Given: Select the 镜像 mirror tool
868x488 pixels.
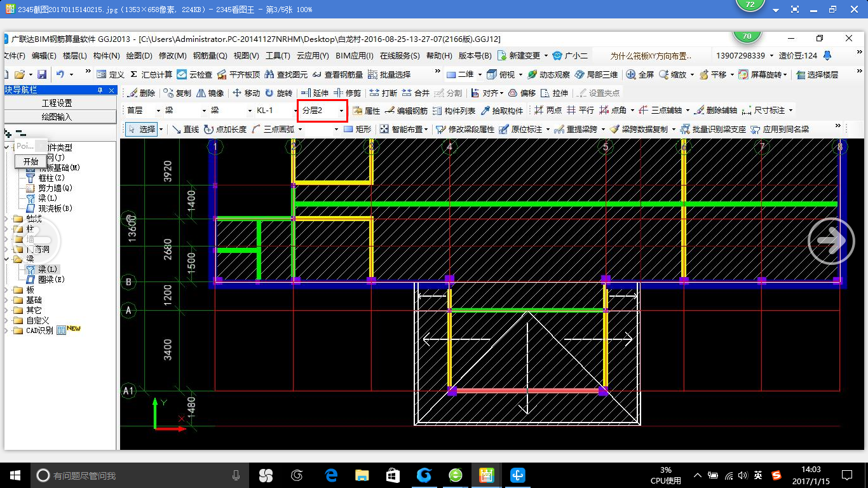Looking at the screenshot, I should (x=210, y=93).
